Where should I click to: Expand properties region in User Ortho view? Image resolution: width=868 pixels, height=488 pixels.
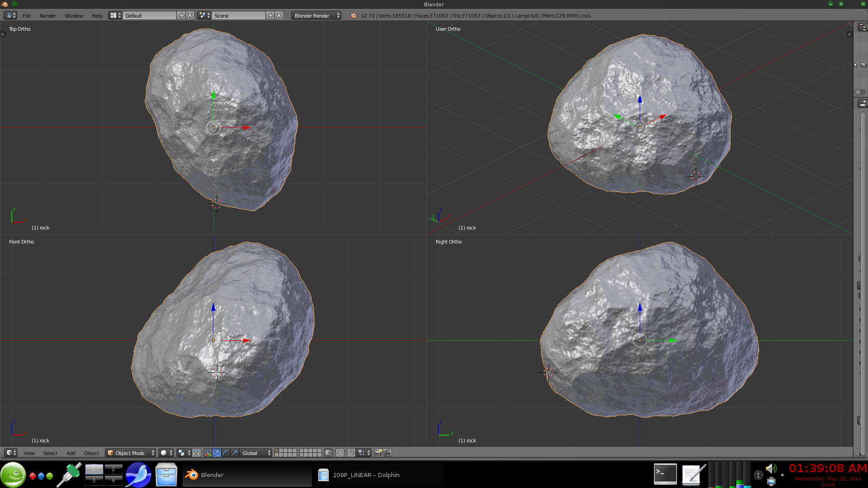click(x=849, y=34)
